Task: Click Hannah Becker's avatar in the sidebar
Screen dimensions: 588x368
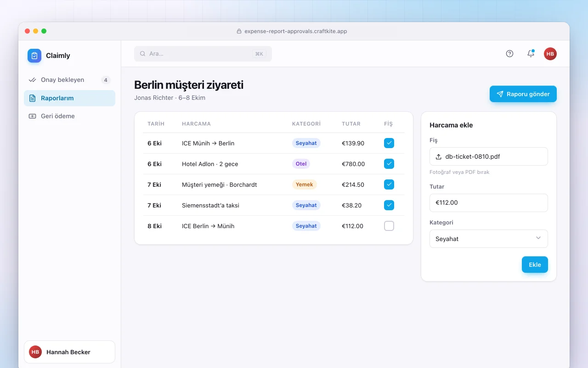Action: 35,352
